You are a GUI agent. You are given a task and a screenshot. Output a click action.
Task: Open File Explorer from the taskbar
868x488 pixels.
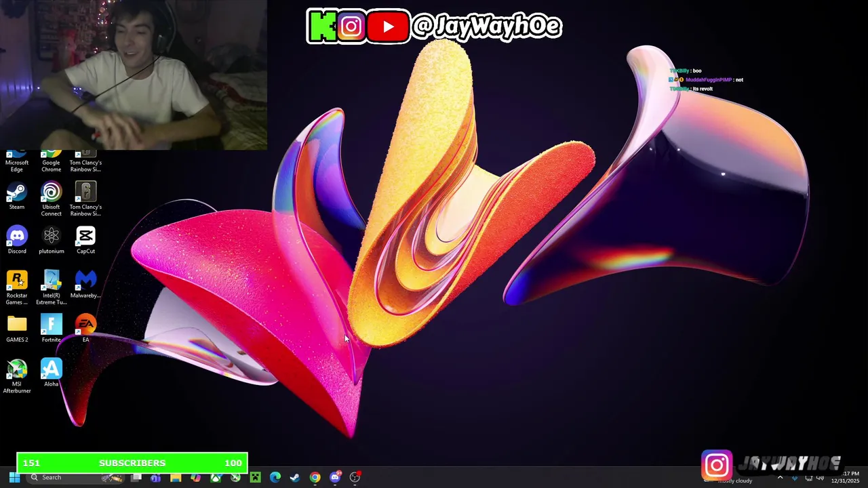coord(176,477)
